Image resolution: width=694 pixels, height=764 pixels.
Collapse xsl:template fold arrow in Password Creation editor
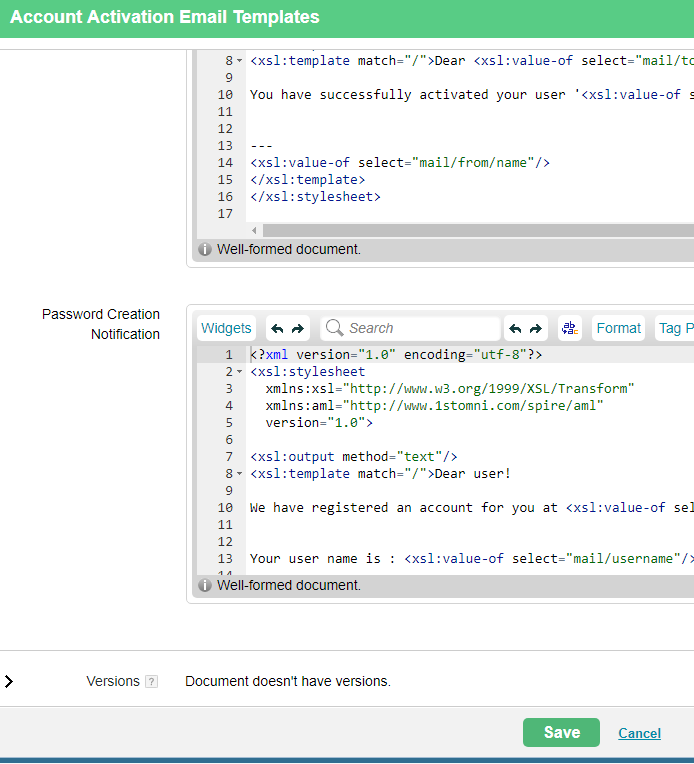coord(239,474)
